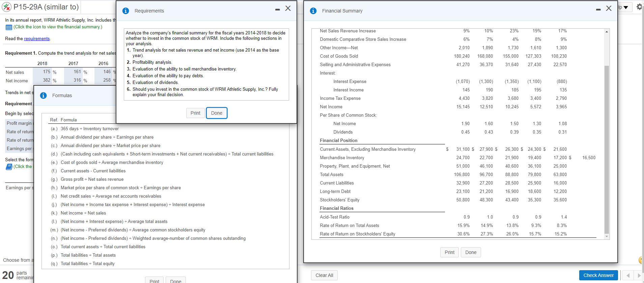Click the Check Answer button
Viewport: 644px width, 283px height.
tap(598, 275)
